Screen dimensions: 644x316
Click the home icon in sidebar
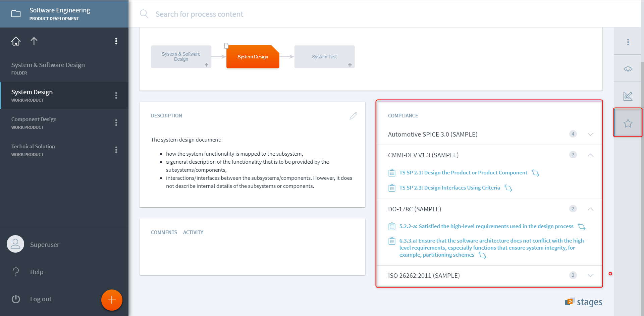[16, 41]
